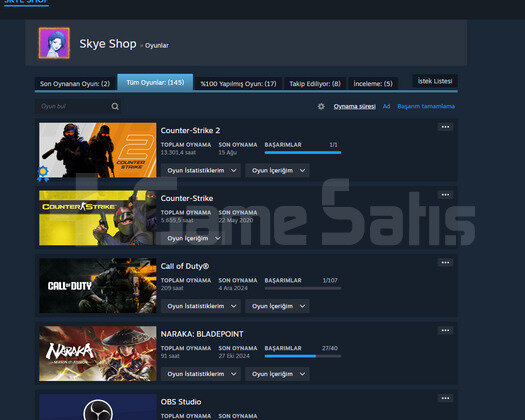Viewport: 525px width, 420px height.
Task: Expand Oyun İçeriğim for Counter-Strike 2
Action: (277, 170)
